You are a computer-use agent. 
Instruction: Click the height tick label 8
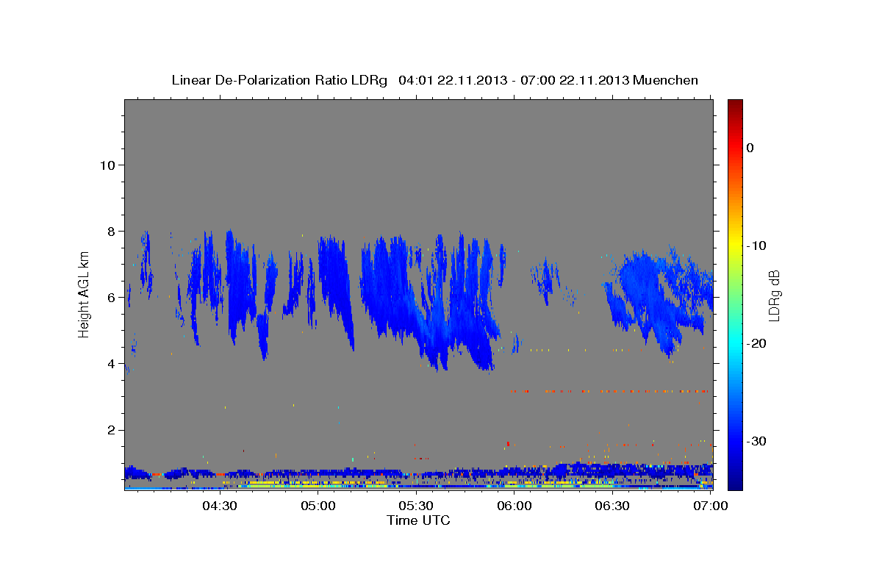tap(112, 232)
